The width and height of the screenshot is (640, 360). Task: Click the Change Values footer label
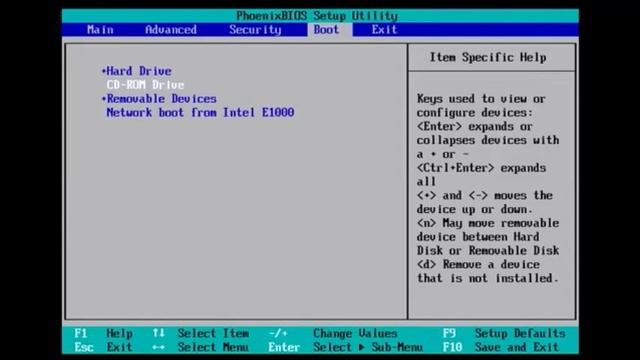coord(355,333)
